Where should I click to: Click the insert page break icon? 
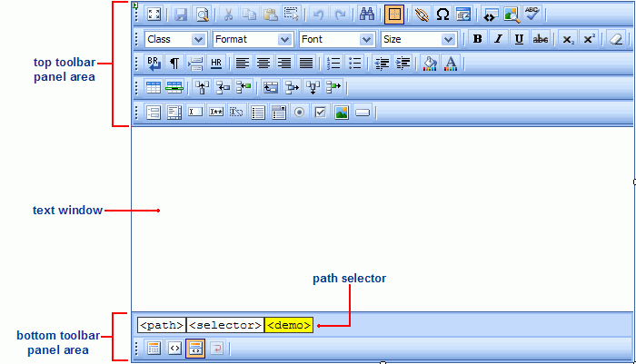point(195,64)
